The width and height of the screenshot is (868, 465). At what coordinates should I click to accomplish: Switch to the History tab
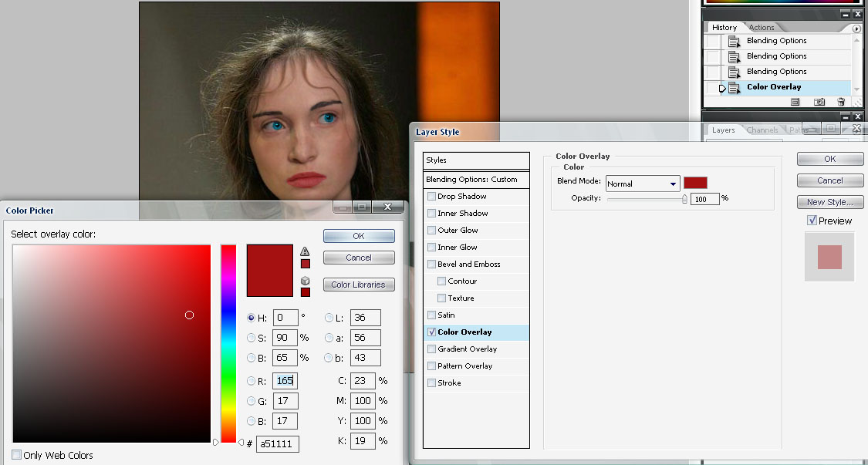(724, 27)
